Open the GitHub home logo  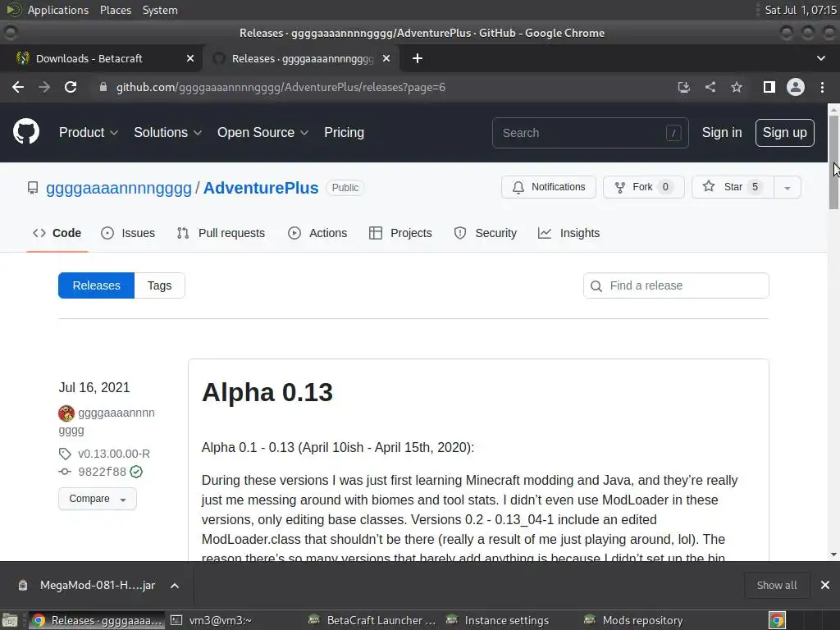[x=26, y=132]
